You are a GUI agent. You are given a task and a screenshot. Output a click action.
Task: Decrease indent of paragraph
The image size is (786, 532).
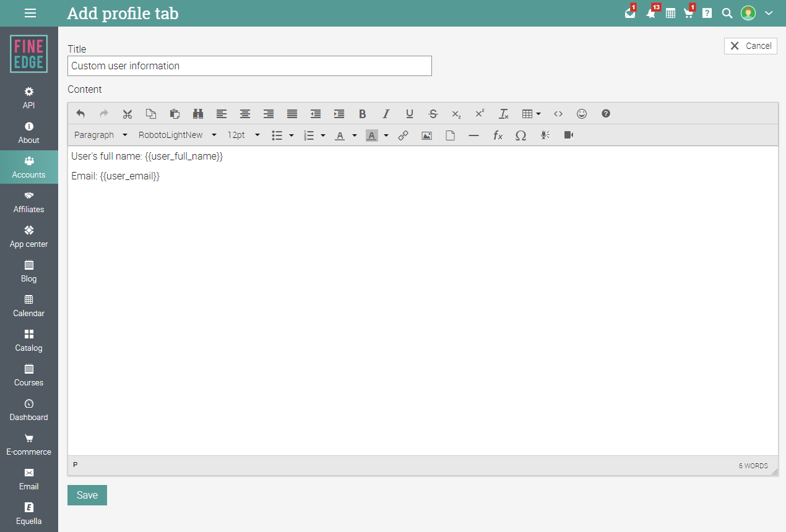[x=316, y=114]
